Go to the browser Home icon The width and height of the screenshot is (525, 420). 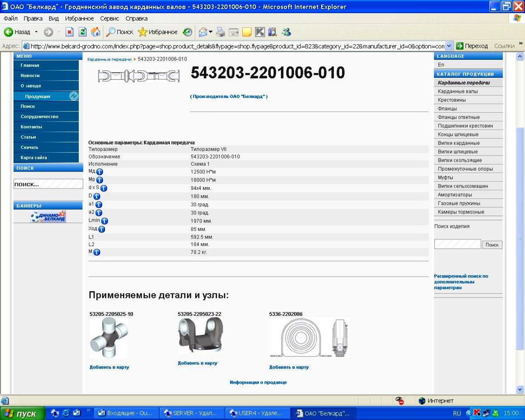coord(95,32)
